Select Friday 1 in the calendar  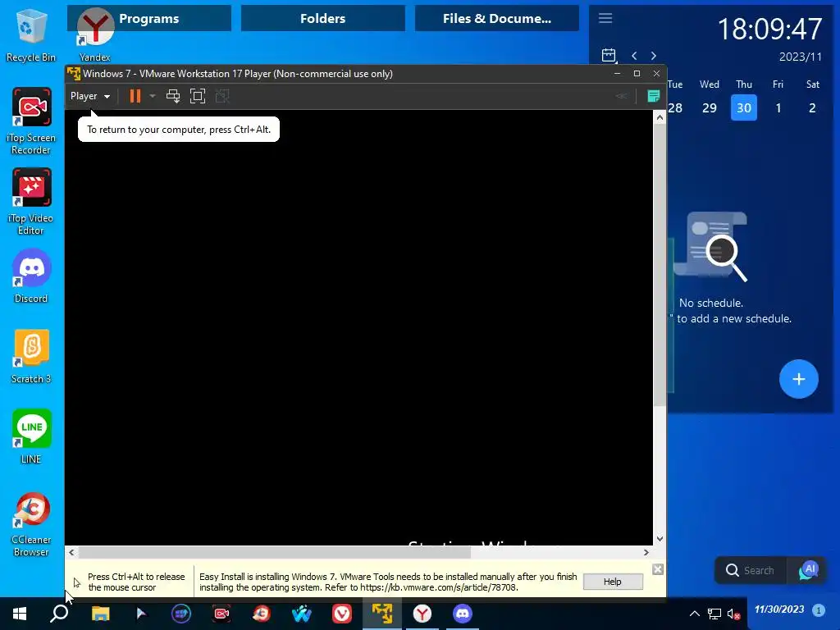778,107
